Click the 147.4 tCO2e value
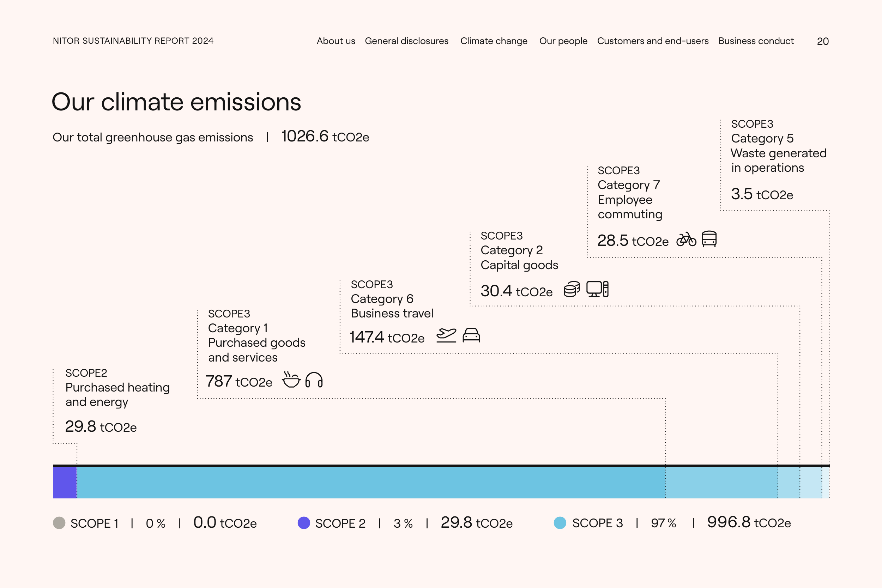 [387, 337]
